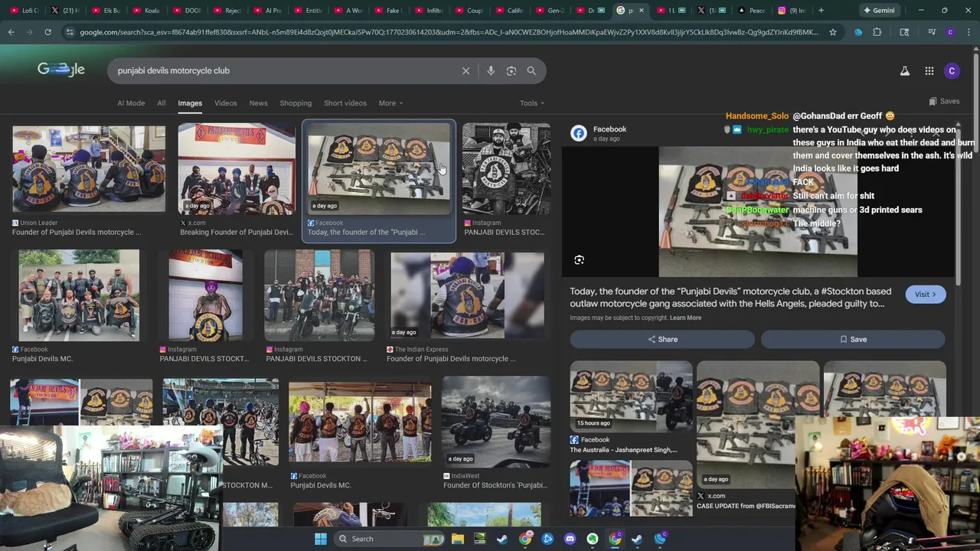The width and height of the screenshot is (980, 551).
Task: Search inside image with the Lens icon on preview
Action: [x=579, y=260]
